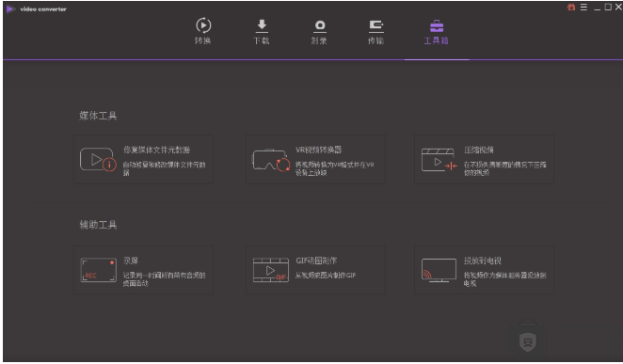Click the video converter app logo
The width and height of the screenshot is (623, 364).
10,8
